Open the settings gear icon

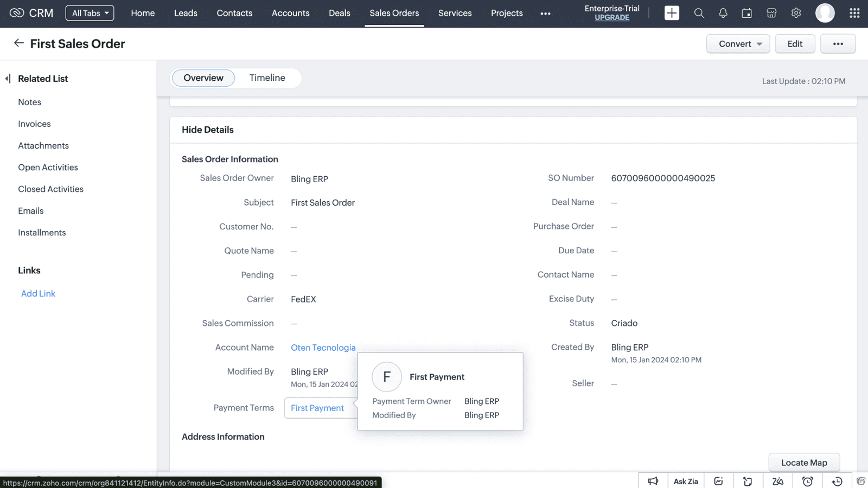[x=796, y=13]
